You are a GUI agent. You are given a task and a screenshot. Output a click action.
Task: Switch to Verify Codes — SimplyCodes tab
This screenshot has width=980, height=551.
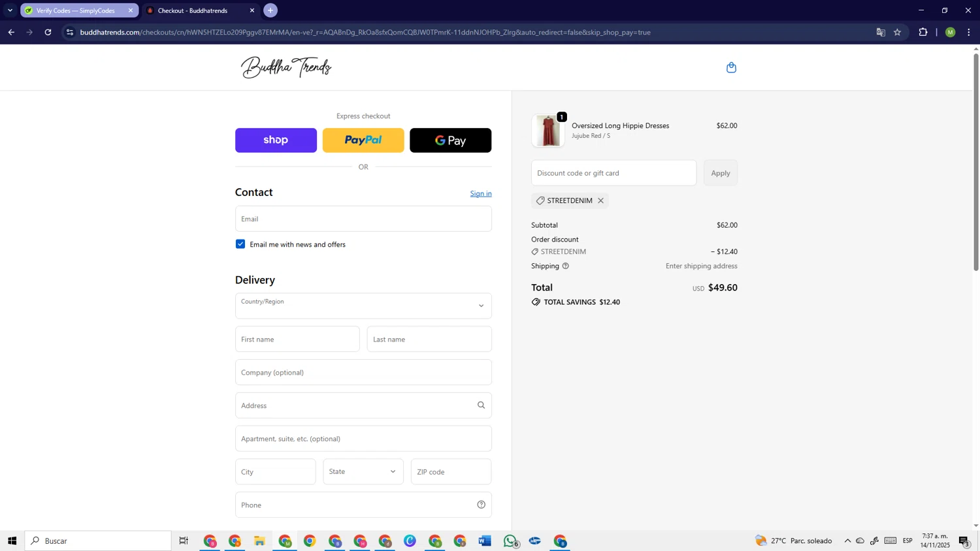pos(75,10)
